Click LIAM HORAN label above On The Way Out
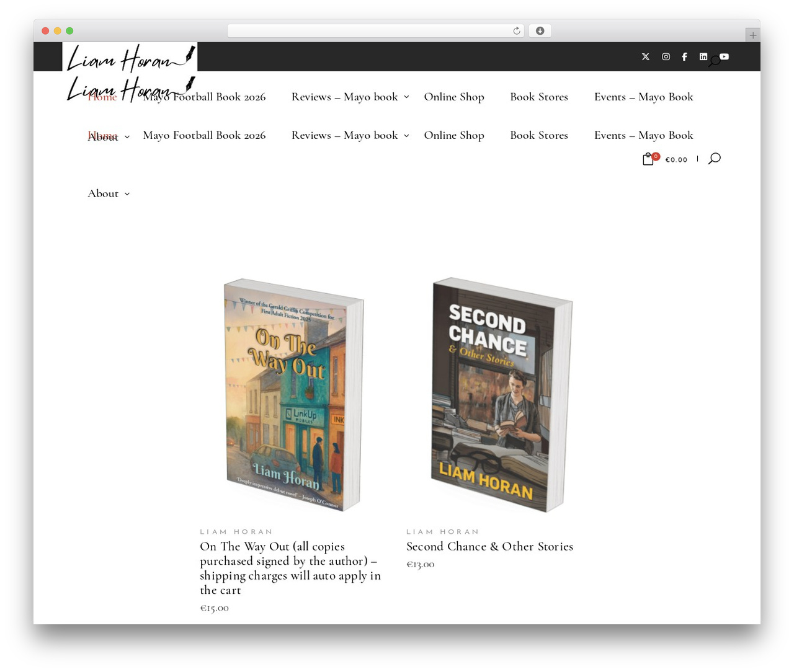Viewport: 794px width, 672px height. 236,532
